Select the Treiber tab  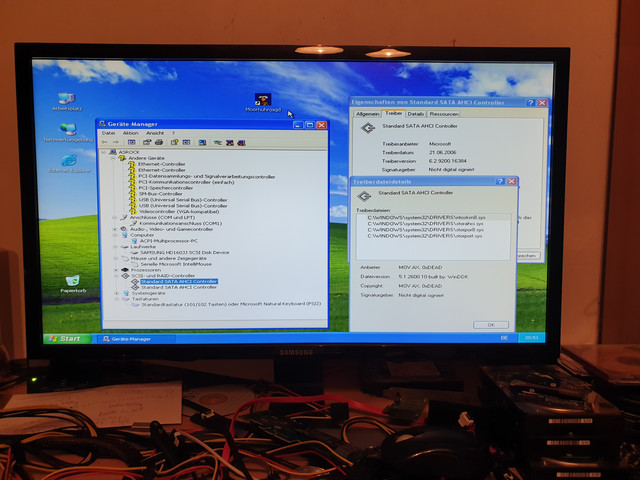coord(393,113)
